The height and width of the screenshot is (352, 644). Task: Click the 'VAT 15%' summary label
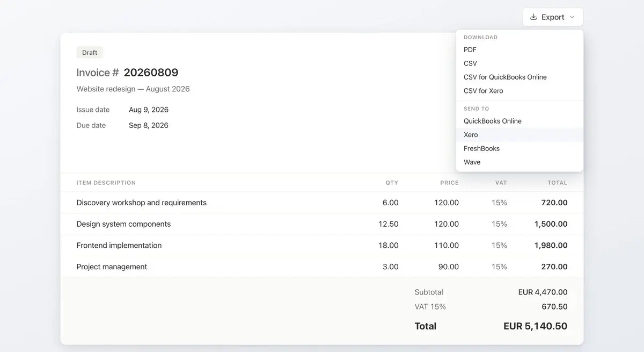point(430,307)
